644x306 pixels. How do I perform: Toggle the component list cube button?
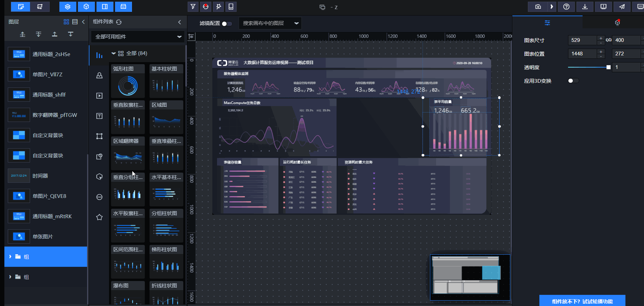(86, 6)
